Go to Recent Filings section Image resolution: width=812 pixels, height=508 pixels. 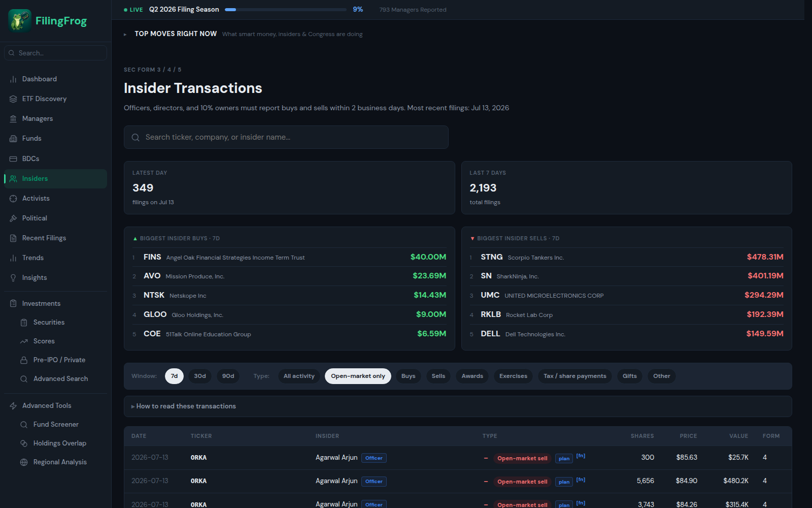click(56, 238)
